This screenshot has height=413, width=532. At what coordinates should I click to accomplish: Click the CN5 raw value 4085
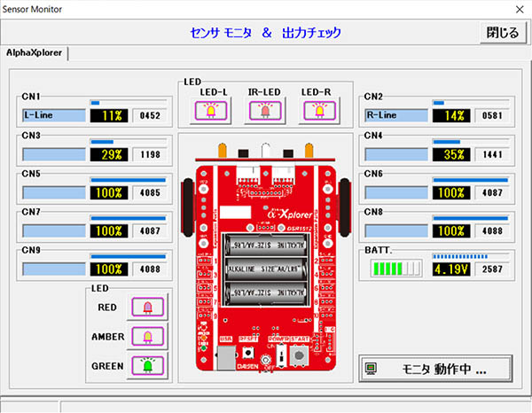coord(150,193)
